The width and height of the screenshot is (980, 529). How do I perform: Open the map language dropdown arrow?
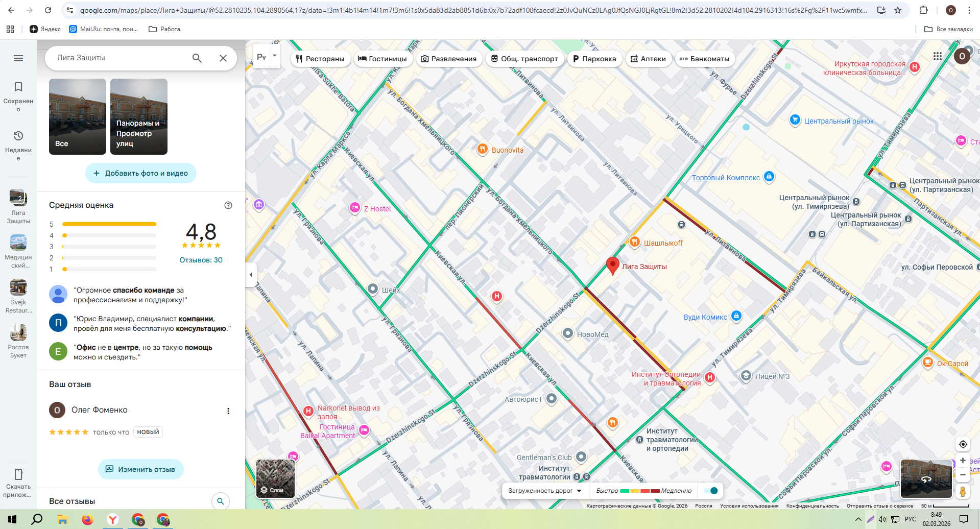275,56
